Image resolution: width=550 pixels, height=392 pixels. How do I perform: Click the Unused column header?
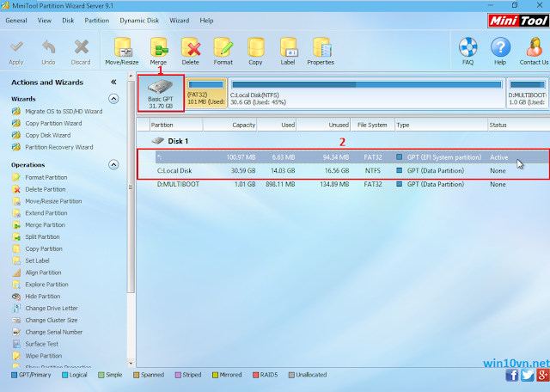point(323,125)
